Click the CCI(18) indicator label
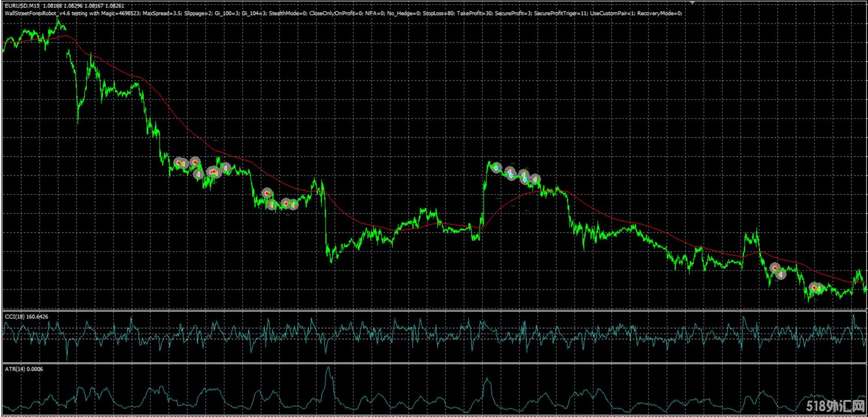 point(26,317)
